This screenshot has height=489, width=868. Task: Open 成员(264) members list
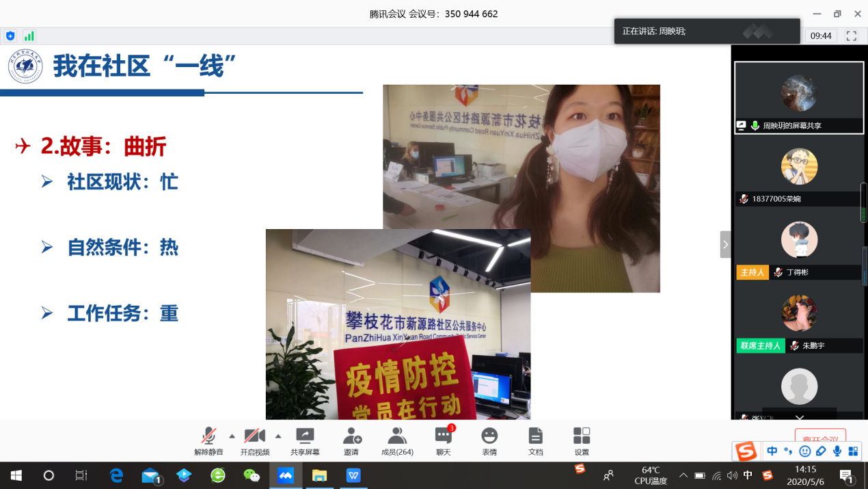pyautogui.click(x=397, y=440)
